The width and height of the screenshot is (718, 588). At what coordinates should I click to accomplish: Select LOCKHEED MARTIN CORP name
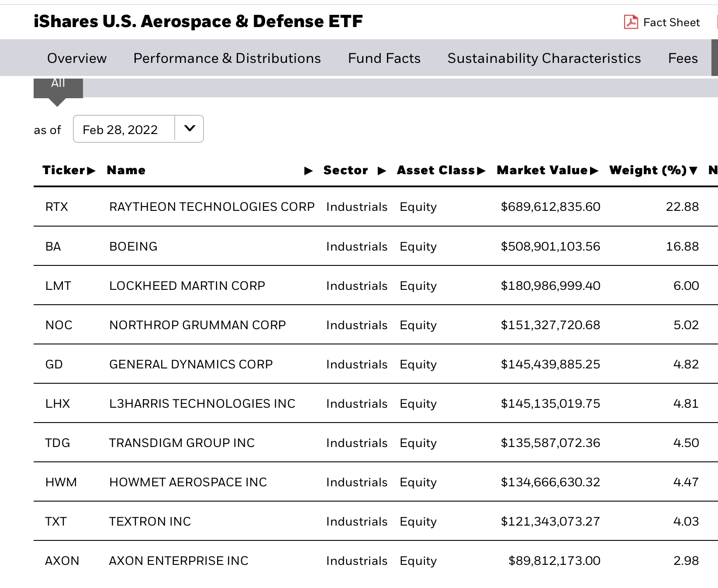pos(187,285)
